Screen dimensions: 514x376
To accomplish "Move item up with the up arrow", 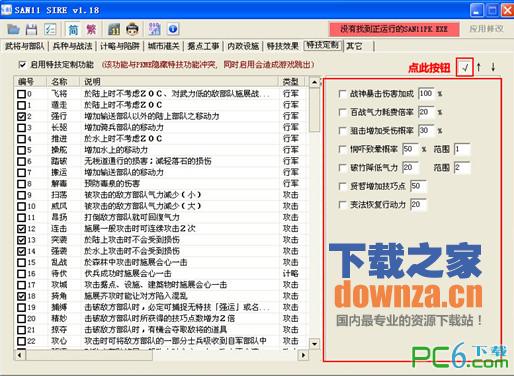I will click(x=479, y=67).
